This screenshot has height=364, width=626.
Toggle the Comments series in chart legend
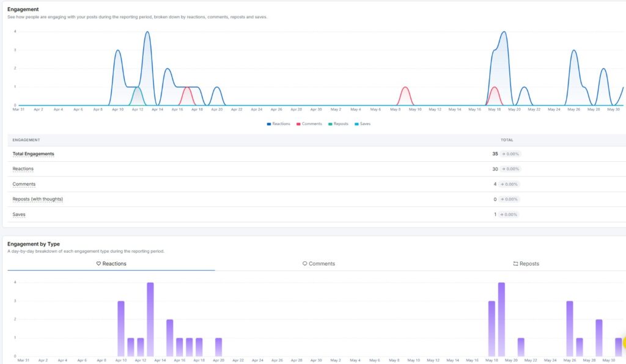(309, 124)
